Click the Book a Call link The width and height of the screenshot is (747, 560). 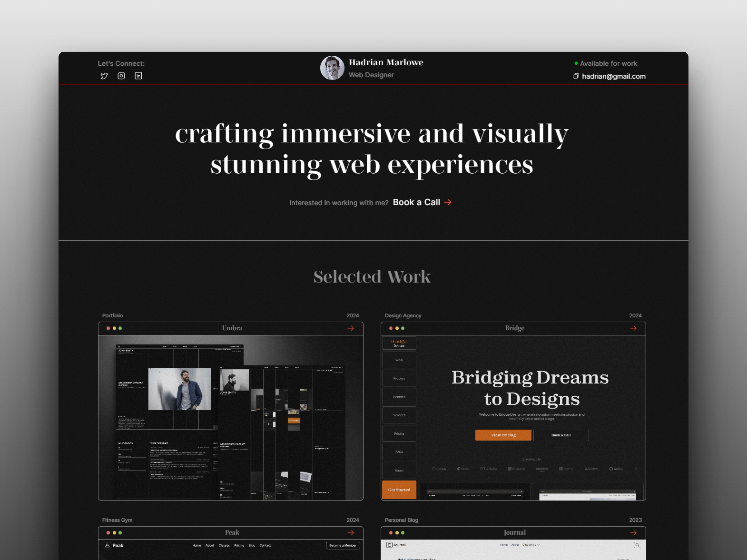click(422, 202)
